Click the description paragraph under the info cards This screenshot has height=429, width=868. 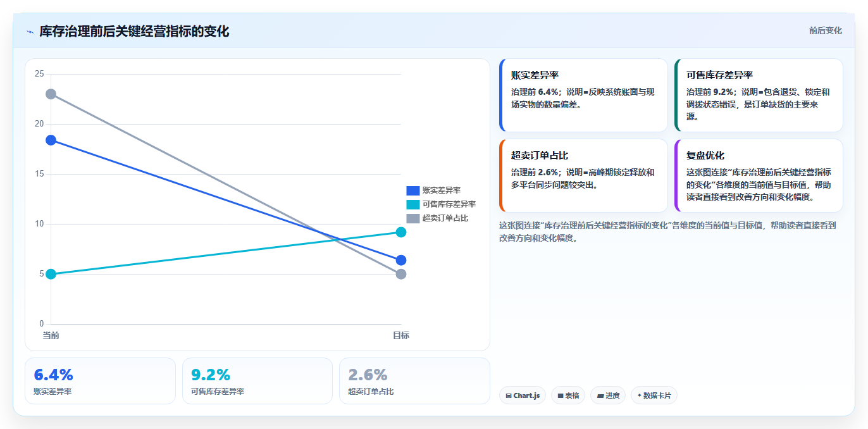pyautogui.click(x=667, y=232)
